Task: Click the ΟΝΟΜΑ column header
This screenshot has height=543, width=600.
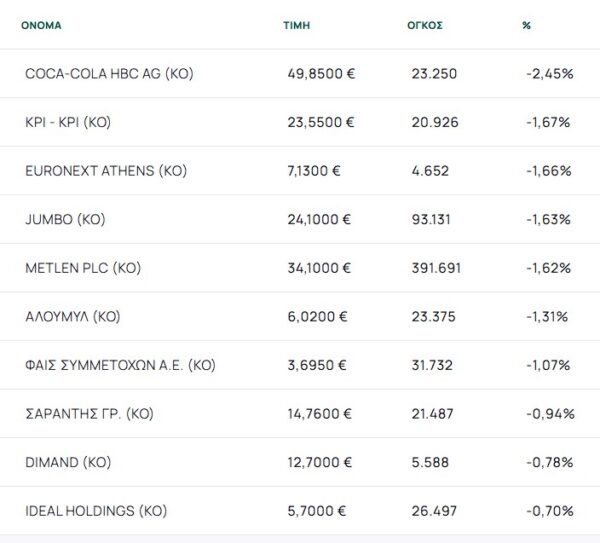Action: (x=41, y=25)
